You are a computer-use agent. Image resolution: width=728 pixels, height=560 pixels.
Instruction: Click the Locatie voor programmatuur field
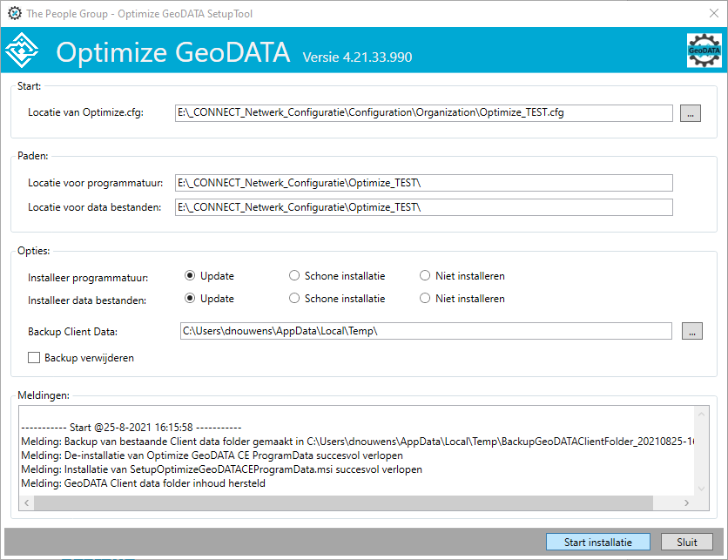point(423,183)
